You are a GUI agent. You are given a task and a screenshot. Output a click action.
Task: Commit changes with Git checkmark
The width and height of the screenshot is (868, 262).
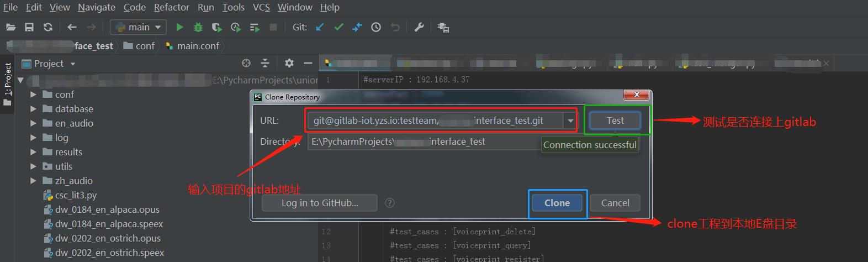338,27
